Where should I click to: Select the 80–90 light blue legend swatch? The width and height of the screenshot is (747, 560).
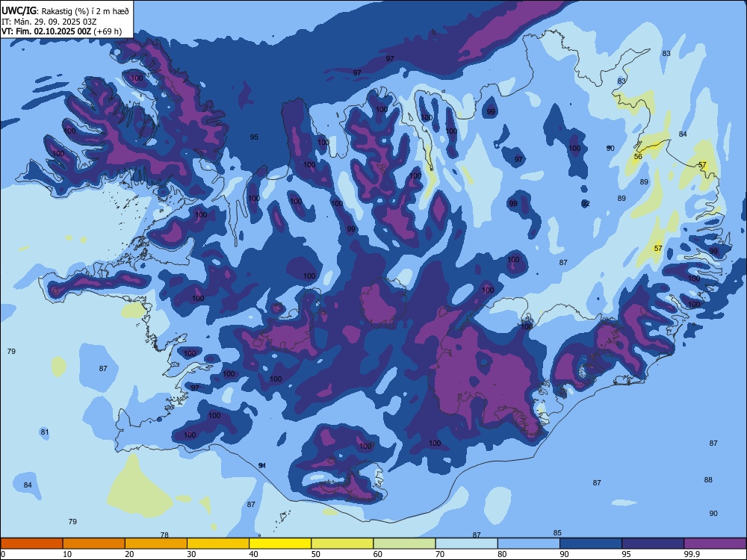[x=529, y=544]
